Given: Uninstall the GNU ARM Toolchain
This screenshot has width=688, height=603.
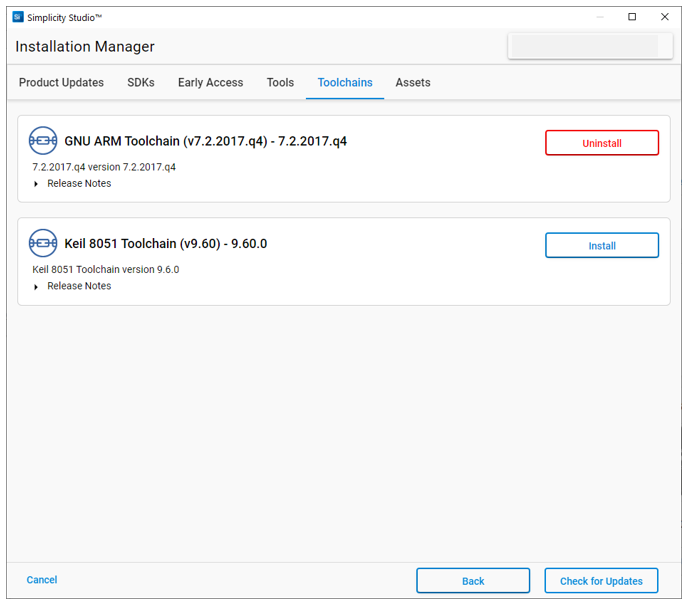Looking at the screenshot, I should coord(601,143).
